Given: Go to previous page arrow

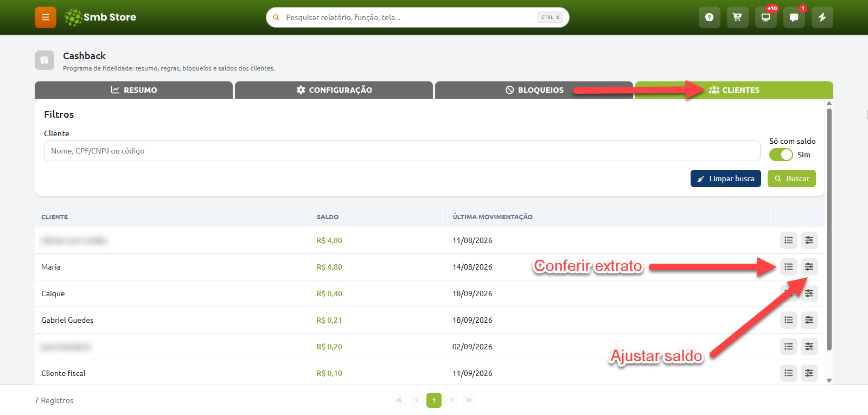Looking at the screenshot, I should click(x=417, y=400).
